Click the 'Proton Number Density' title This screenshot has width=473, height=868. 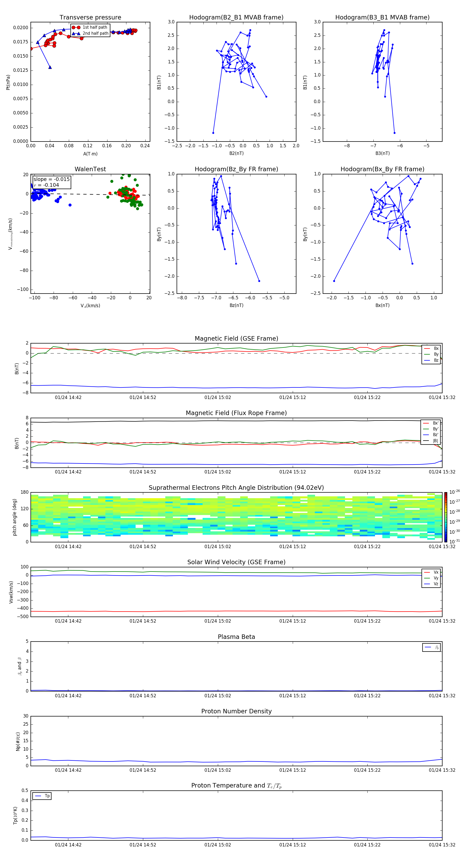236,711
